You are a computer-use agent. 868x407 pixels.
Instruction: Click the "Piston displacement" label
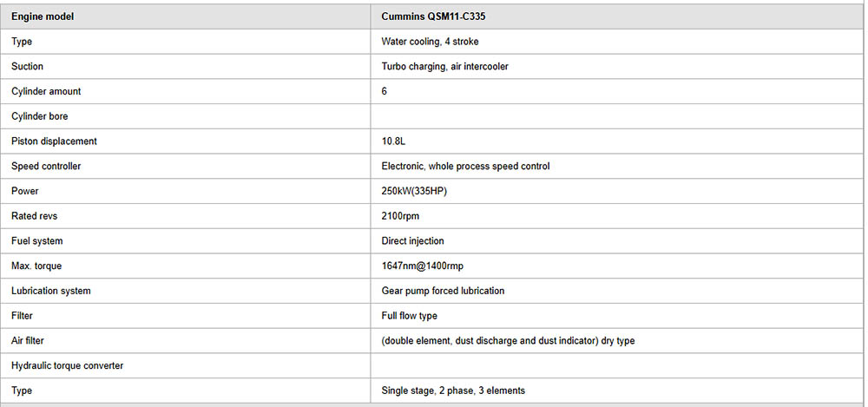pos(54,141)
